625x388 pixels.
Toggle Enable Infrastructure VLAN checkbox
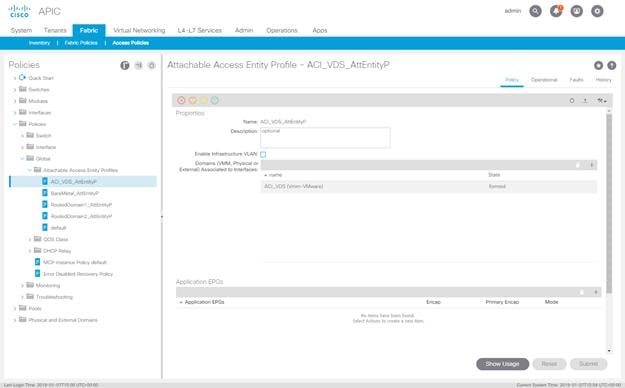263,154
